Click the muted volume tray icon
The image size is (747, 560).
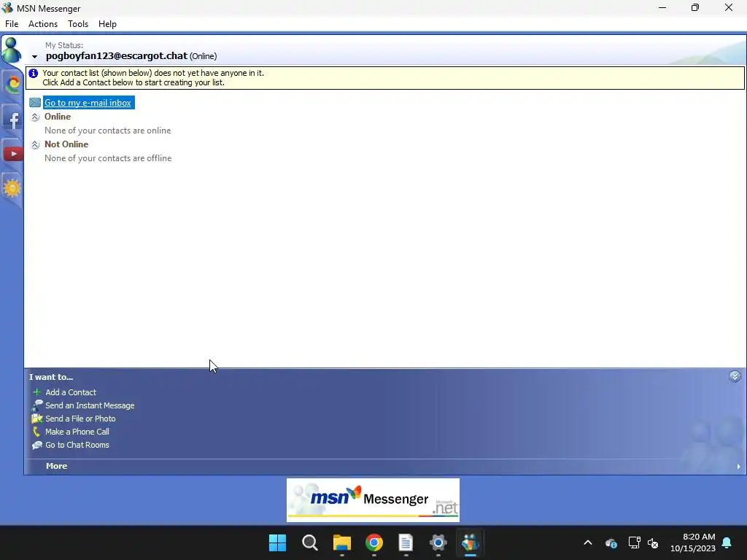[x=653, y=542]
